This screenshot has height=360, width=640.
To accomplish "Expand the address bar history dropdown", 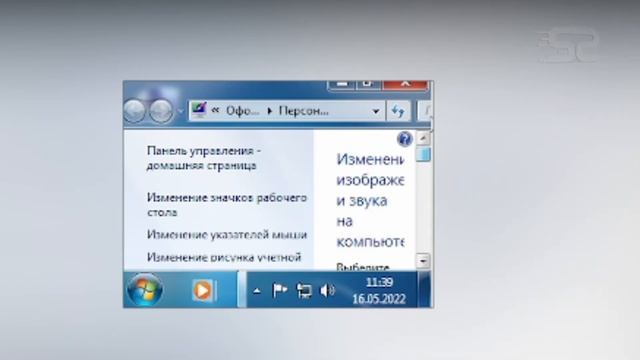I will pyautogui.click(x=376, y=111).
